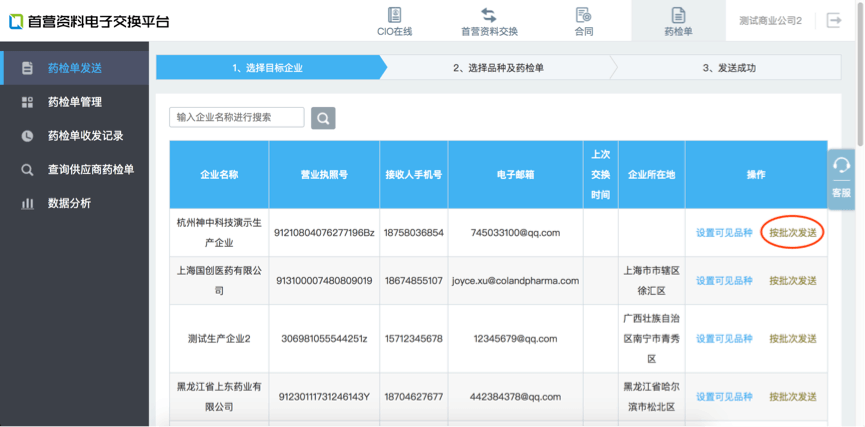
Task: Click phone number 15712345678
Action: point(414,339)
